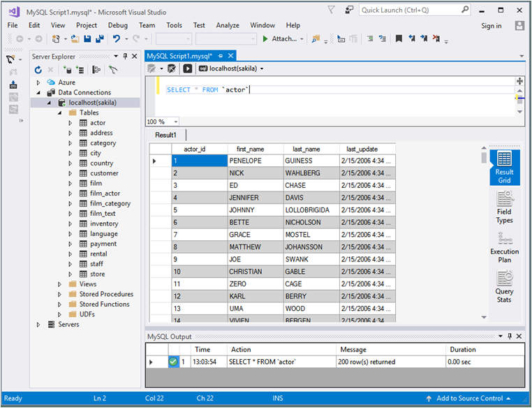532x408 pixels.
Task: Click the LOLLOBRIGIDA last_name cell
Action: pos(311,210)
